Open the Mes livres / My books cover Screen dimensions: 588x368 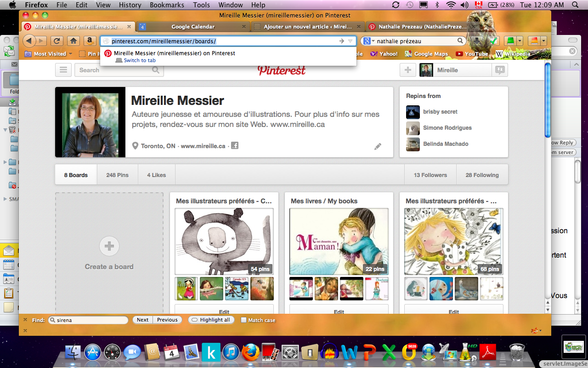339,241
